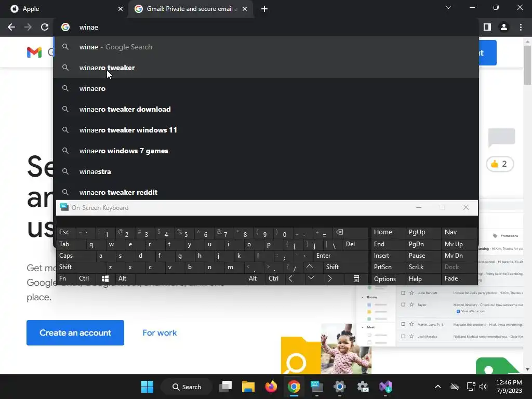This screenshot has height=399, width=532.
Task: Choose the 'winaero windows 7 games' suggestion
Action: (x=266, y=151)
